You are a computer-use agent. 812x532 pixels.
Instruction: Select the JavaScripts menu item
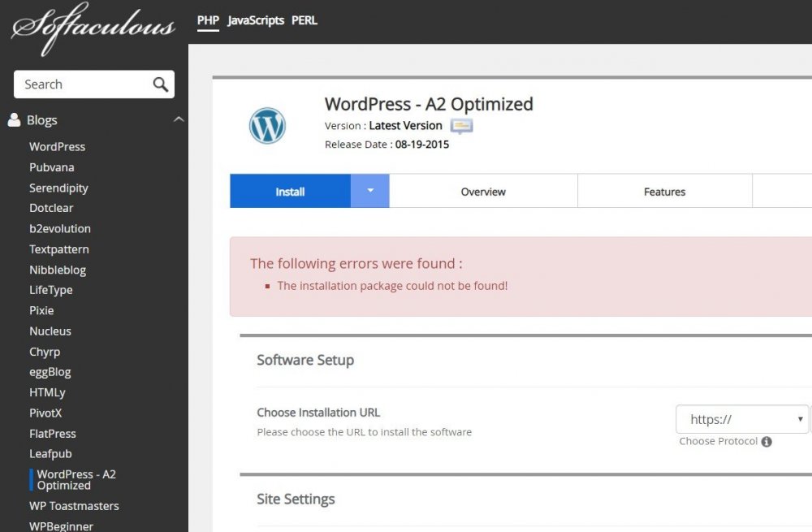pos(256,20)
